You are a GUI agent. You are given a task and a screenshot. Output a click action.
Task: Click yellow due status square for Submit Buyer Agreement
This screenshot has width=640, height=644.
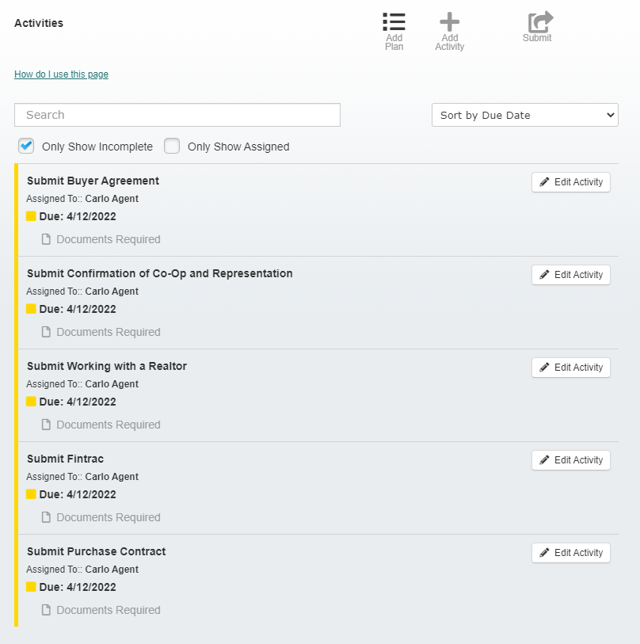click(31, 216)
